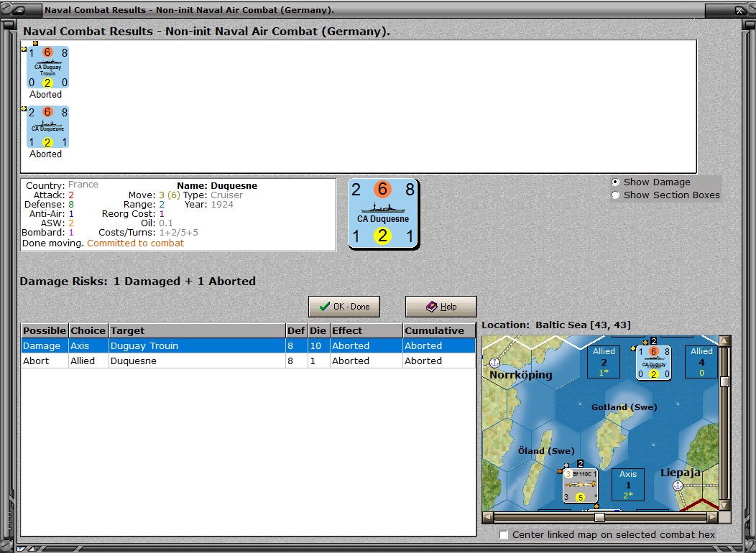Click the Norrköping city label on map
The height and width of the screenshot is (553, 756).
pos(521,375)
